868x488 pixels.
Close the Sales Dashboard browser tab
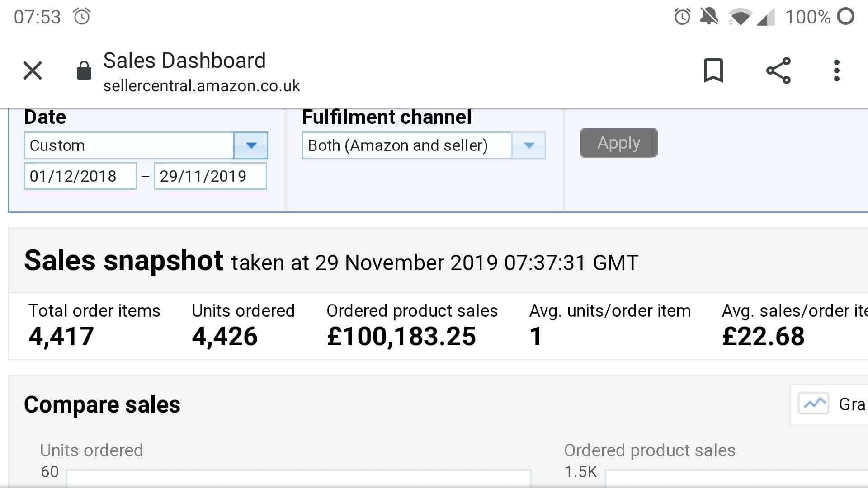click(33, 70)
